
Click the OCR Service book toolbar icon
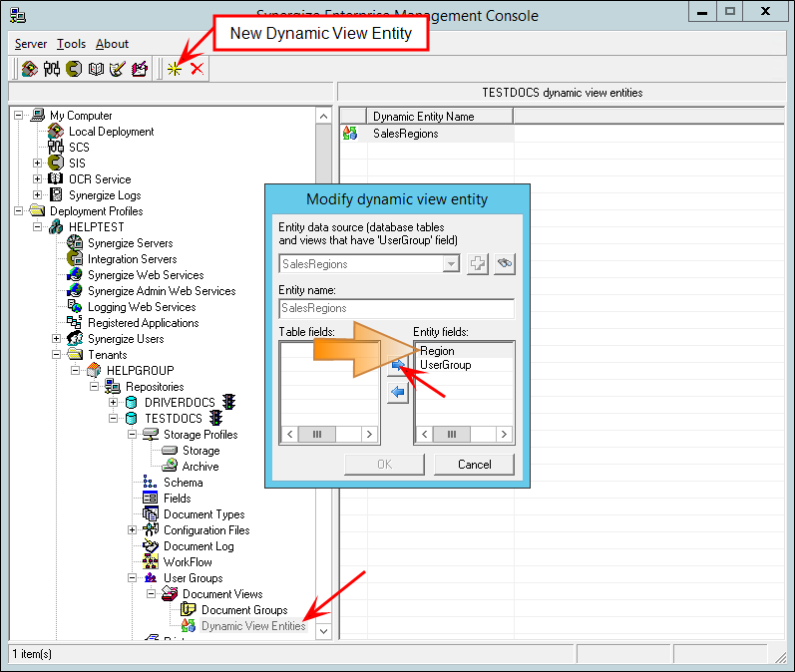pos(96,69)
